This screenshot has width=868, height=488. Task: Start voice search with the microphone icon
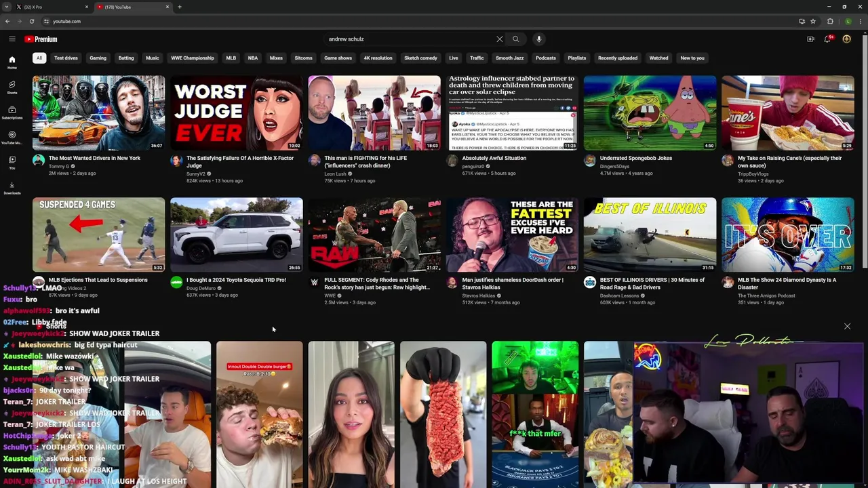(539, 39)
